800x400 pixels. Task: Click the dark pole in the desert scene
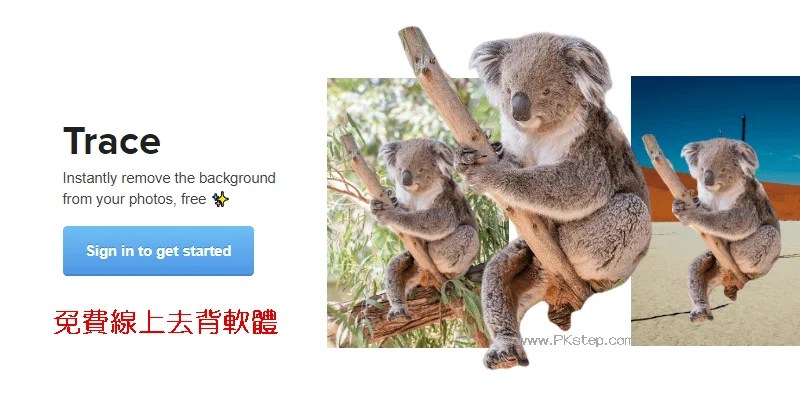[x=743, y=128]
